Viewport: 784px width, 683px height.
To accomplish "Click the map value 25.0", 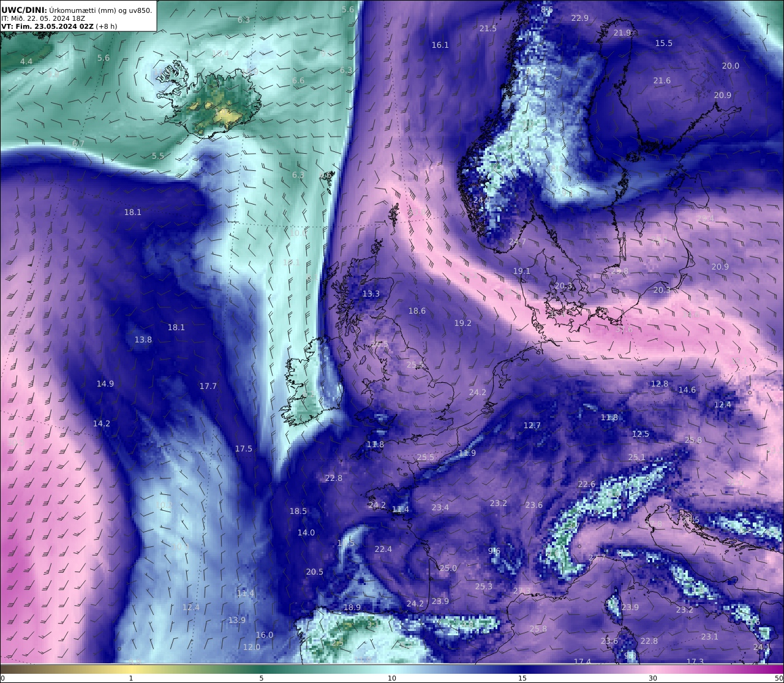I will click(448, 568).
